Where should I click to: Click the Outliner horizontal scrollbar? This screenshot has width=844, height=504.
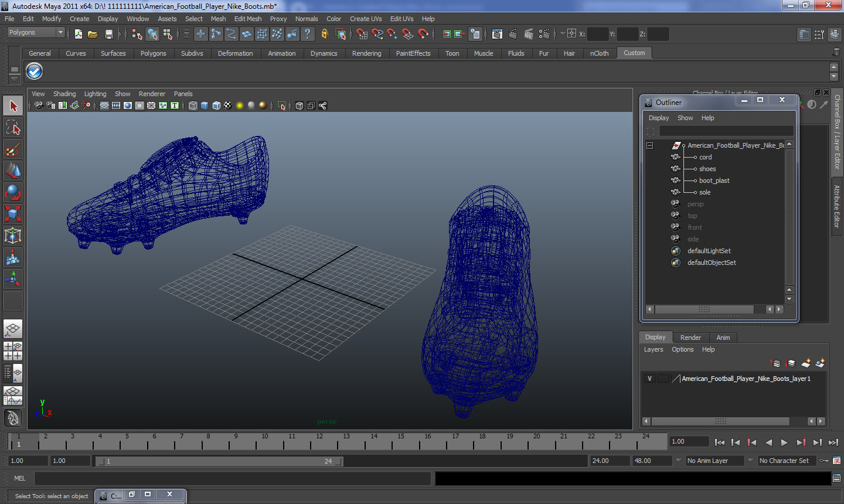pos(705,309)
